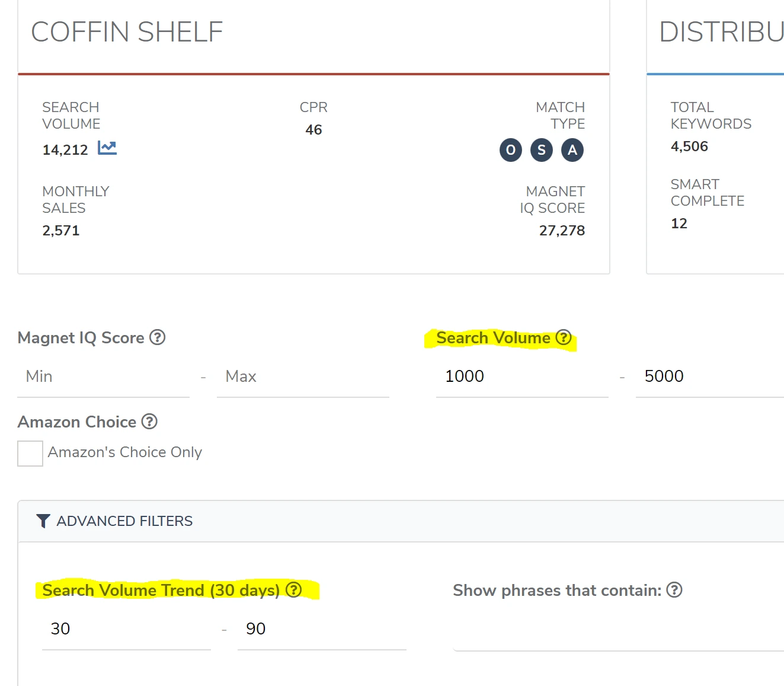Click the trend minimum field showing 30
Image resolution: width=784 pixels, height=686 pixels.
[x=126, y=629]
